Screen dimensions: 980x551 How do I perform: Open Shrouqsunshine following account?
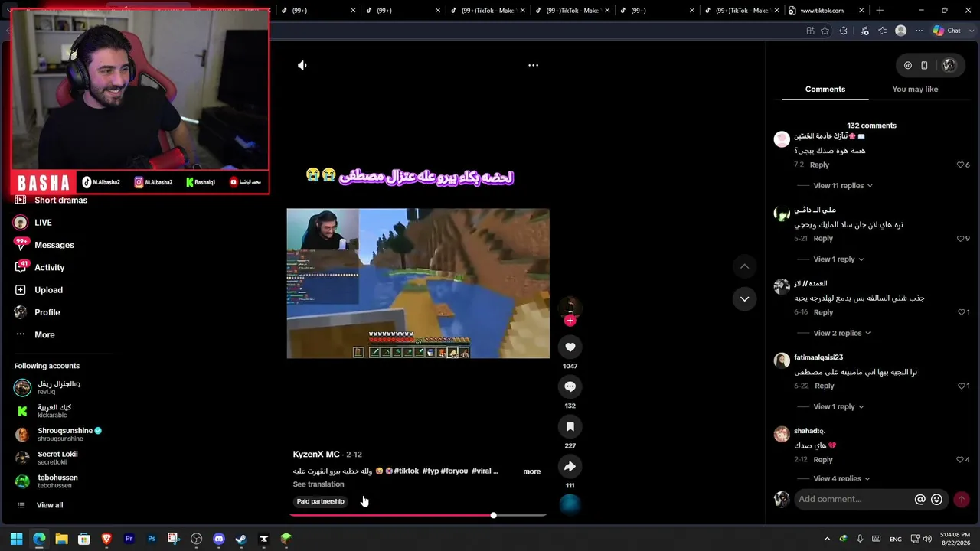click(x=58, y=435)
